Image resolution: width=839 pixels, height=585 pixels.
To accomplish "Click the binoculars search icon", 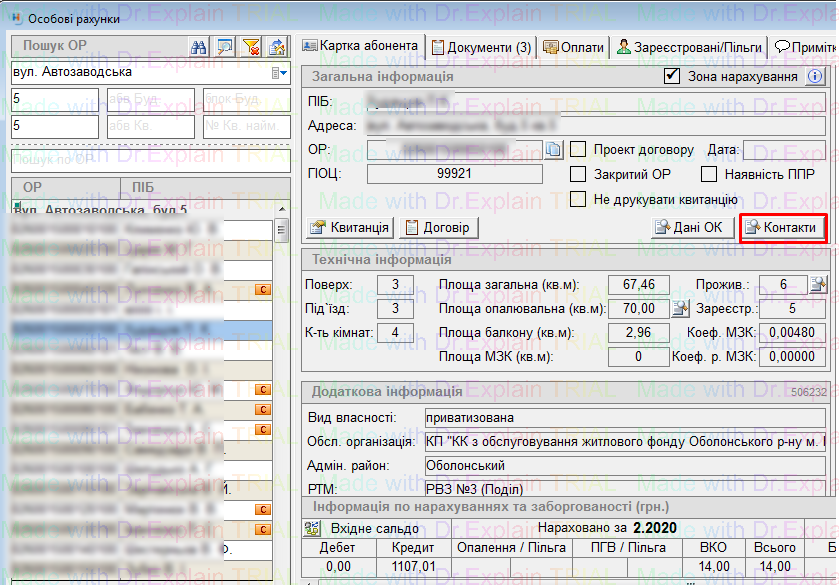I will click(x=199, y=47).
